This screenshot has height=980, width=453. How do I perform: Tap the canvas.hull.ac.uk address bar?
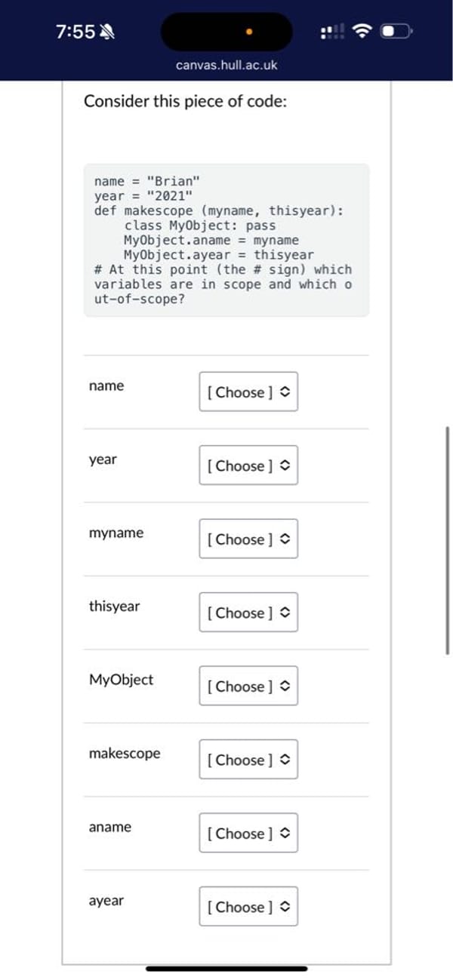(x=226, y=66)
